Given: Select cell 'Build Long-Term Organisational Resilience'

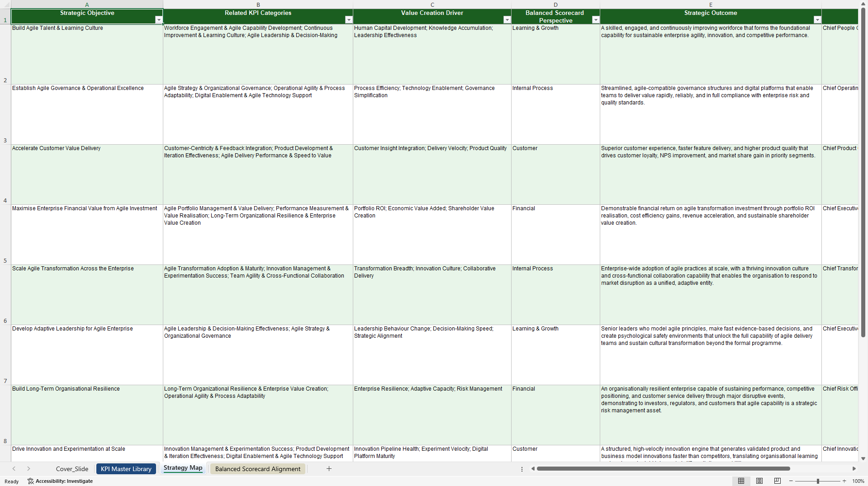Looking at the screenshot, I should tap(87, 415).
